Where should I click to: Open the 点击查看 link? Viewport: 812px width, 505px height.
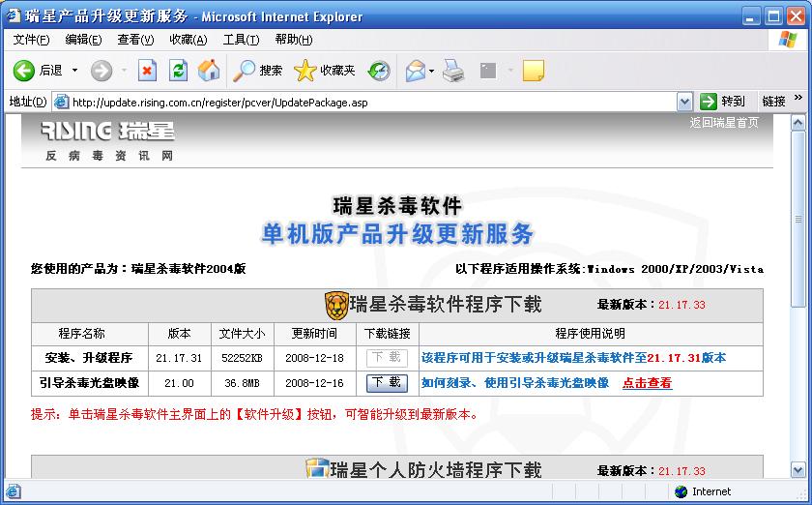[x=648, y=383]
